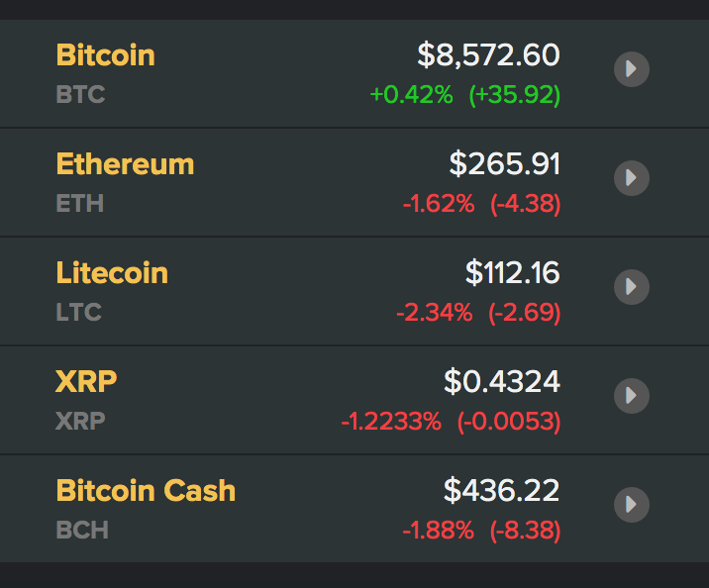Open Ethereum details via its arrow icon
This screenshot has width=709, height=588.
pos(631,178)
